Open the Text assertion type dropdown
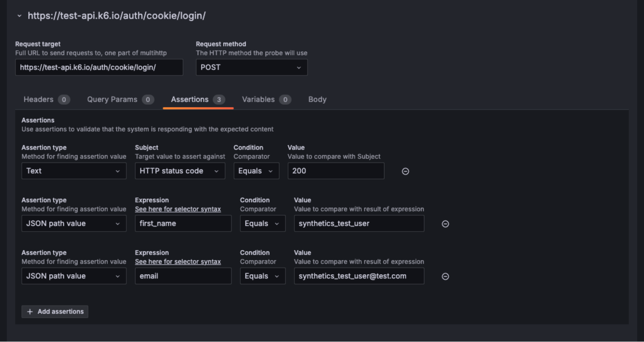This screenshot has width=644, height=342. [x=74, y=171]
